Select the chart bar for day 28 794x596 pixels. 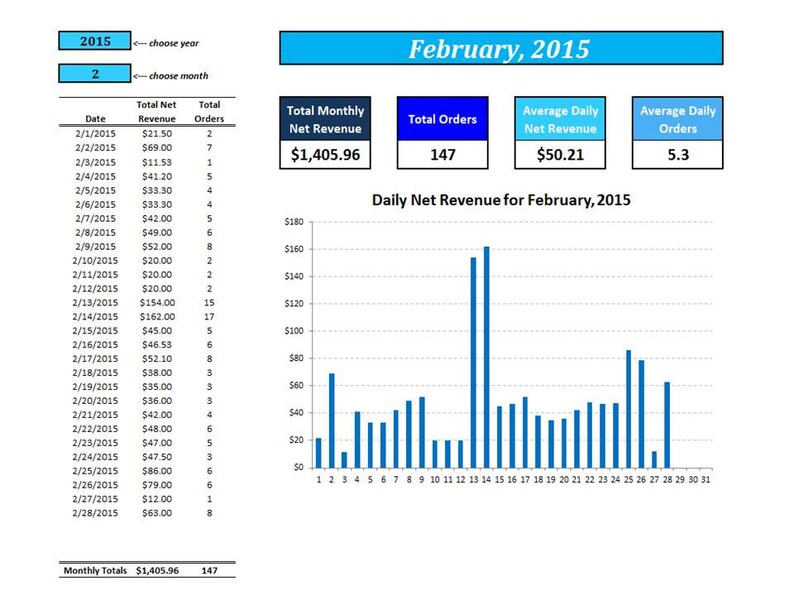coord(667,425)
